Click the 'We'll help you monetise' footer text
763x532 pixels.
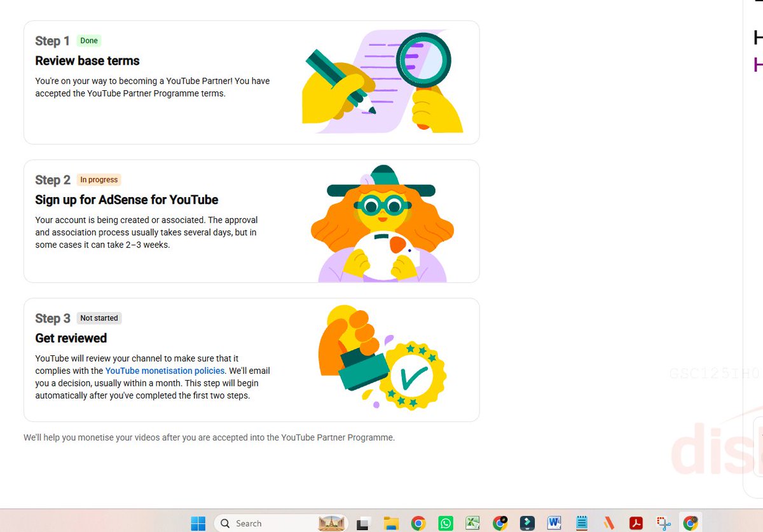209,437
